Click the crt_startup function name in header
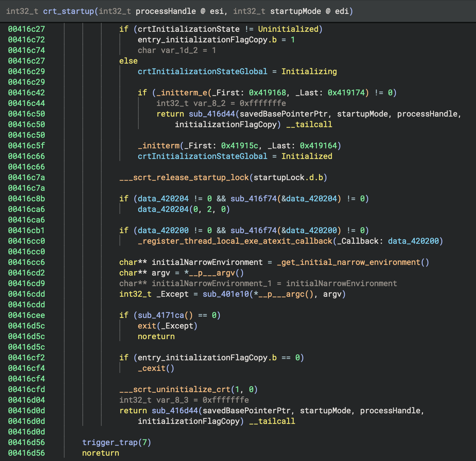476x461 pixels. [69, 11]
